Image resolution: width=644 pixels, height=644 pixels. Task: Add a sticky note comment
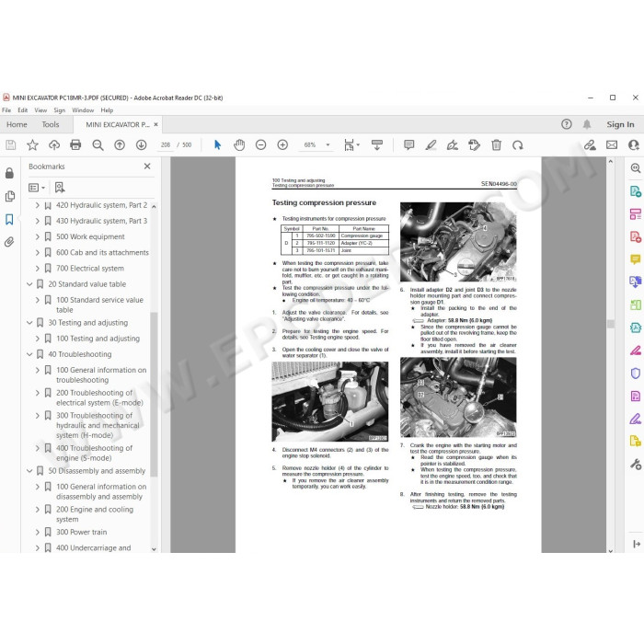coord(408,145)
